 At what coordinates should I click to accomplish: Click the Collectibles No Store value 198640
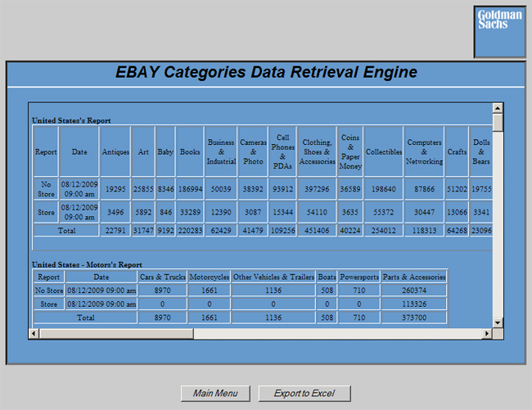point(384,189)
